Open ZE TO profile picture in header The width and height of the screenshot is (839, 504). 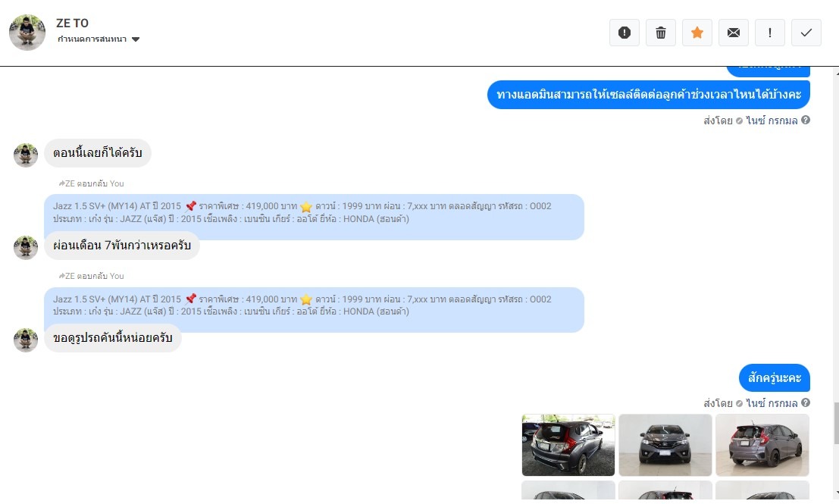click(x=27, y=33)
